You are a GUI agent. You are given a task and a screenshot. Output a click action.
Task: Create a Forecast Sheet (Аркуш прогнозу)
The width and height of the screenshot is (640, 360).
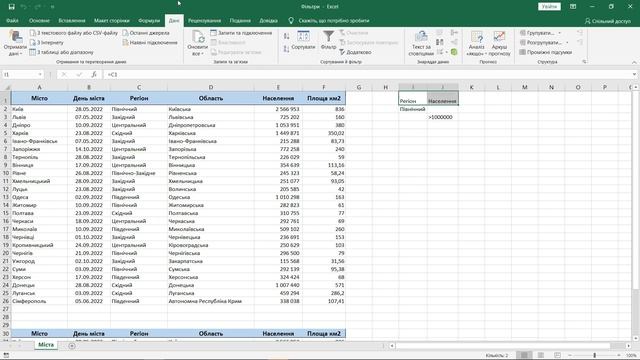(499, 43)
